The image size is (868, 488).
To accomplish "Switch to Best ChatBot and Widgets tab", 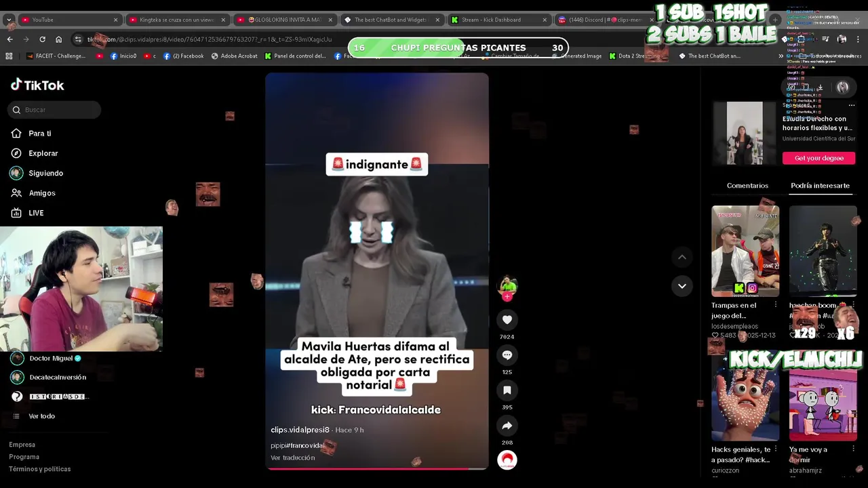I will (392, 20).
